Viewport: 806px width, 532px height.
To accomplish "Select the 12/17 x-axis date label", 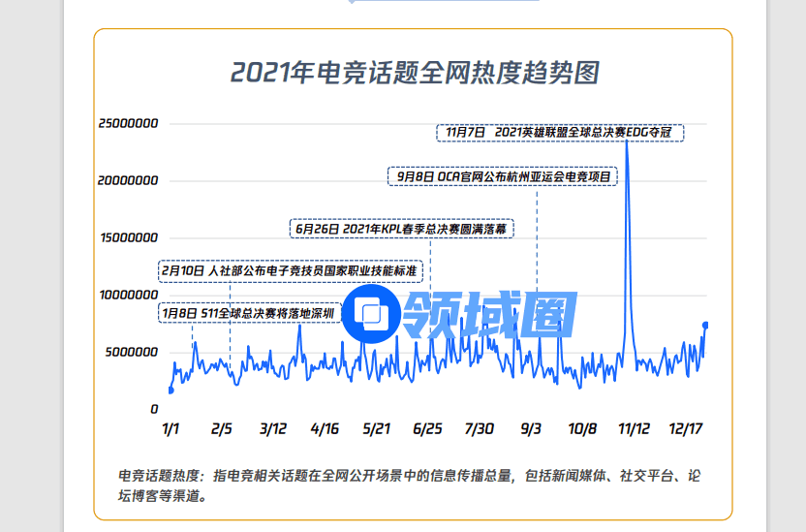I will (x=688, y=428).
